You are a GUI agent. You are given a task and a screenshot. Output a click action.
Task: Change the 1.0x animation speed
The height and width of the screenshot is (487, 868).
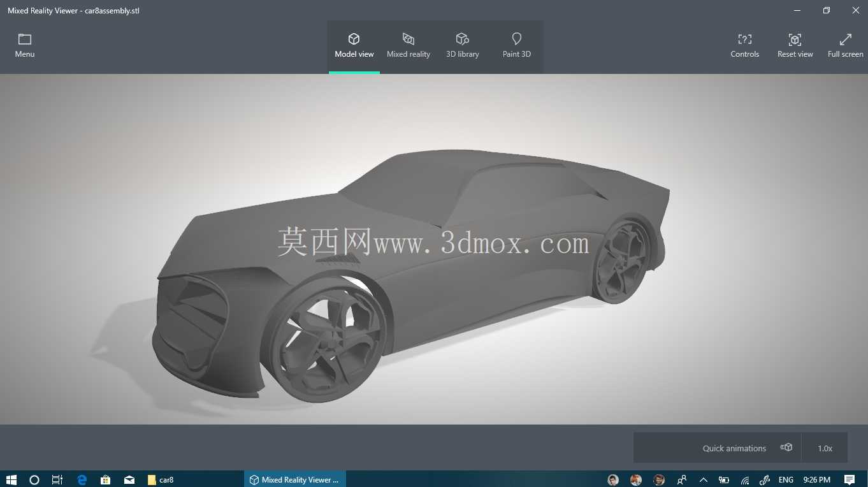tap(825, 448)
